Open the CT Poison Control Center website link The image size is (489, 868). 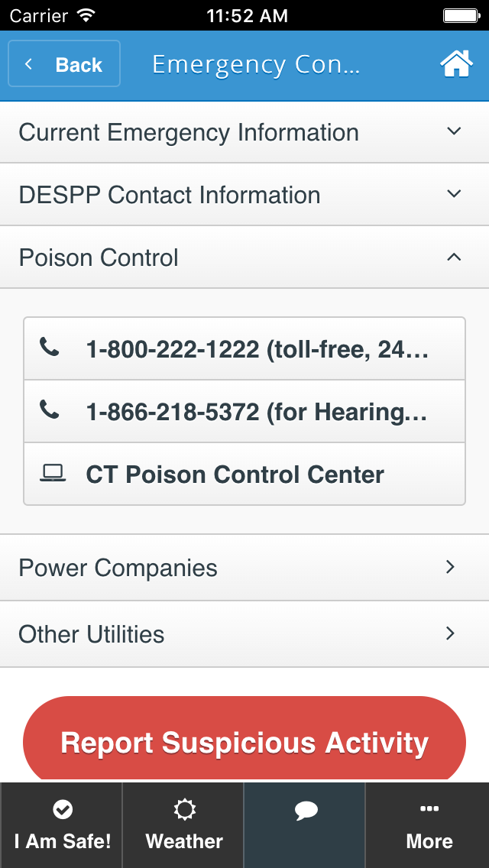click(x=244, y=474)
